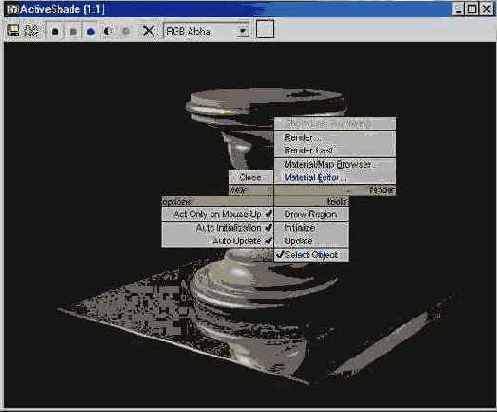This screenshot has height=412, width=497.
Task: Open the RGB Alpha channel dropdown
Action: click(x=206, y=31)
